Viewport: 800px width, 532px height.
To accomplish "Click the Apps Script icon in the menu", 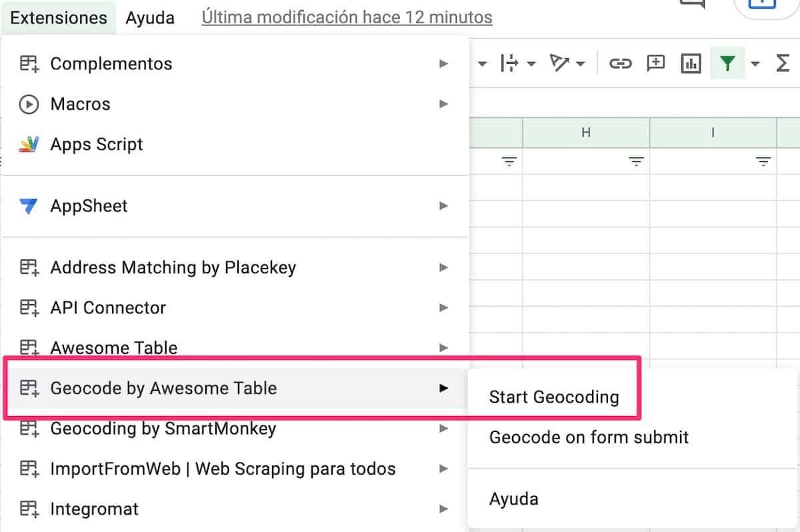I will (28, 144).
